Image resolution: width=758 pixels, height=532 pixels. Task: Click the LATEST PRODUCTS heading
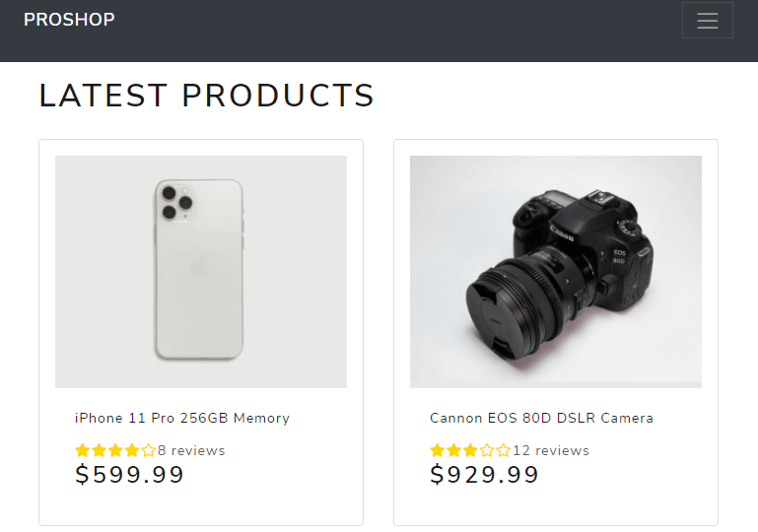coord(207,96)
